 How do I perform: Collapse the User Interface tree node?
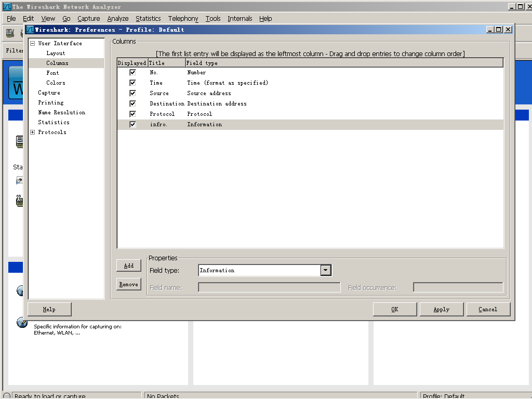33,44
